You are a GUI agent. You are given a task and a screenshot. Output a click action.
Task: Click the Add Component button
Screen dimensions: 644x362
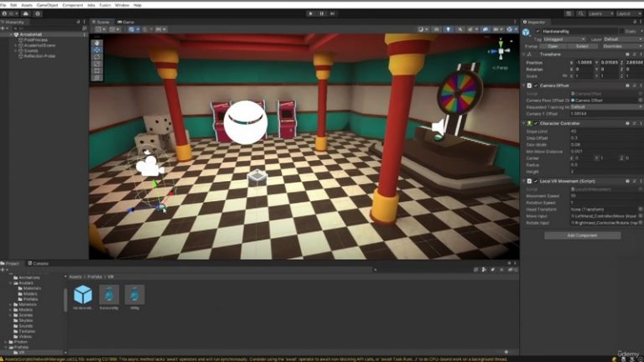coord(582,235)
